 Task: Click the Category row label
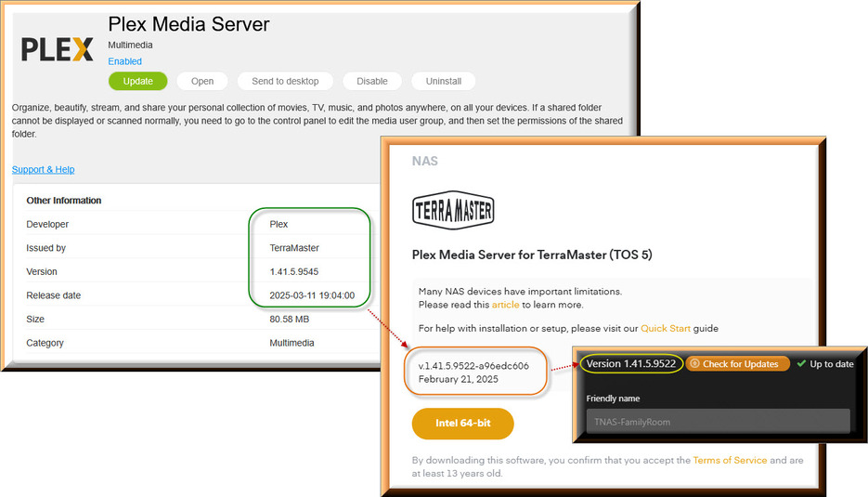45,344
